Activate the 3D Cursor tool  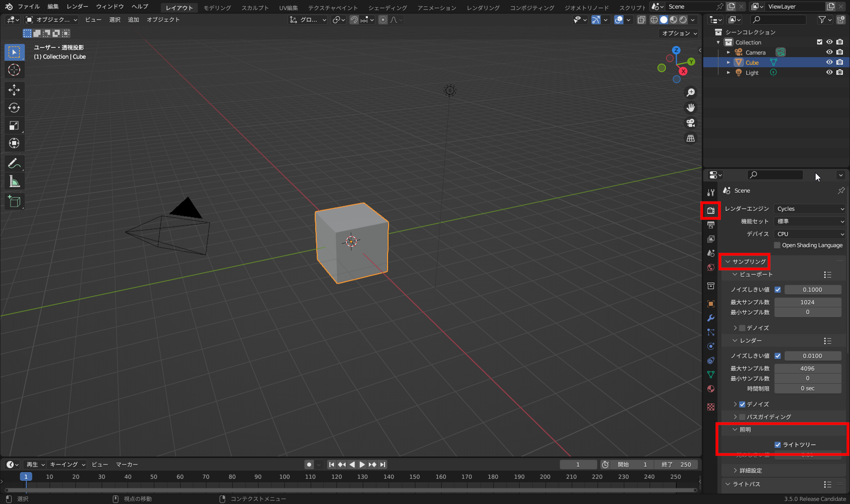pyautogui.click(x=14, y=70)
